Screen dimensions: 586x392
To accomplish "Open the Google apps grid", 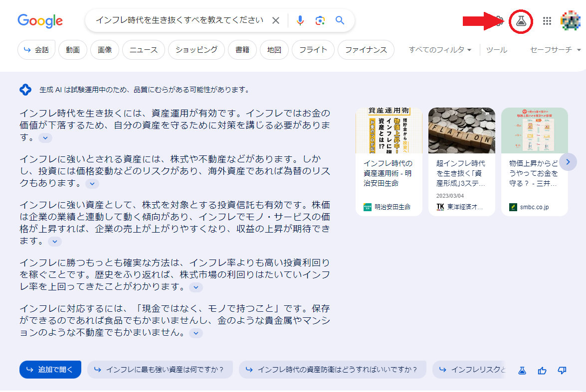I will 547,21.
